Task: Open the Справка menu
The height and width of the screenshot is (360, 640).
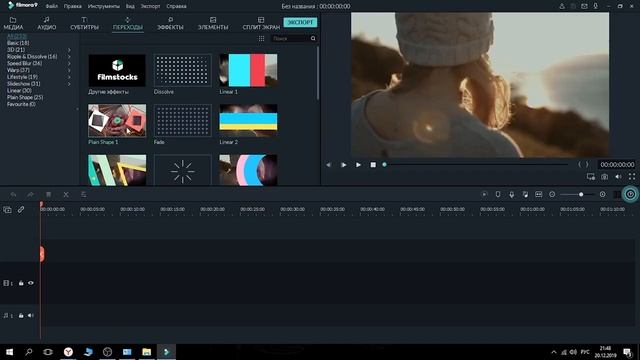Action: tap(176, 6)
